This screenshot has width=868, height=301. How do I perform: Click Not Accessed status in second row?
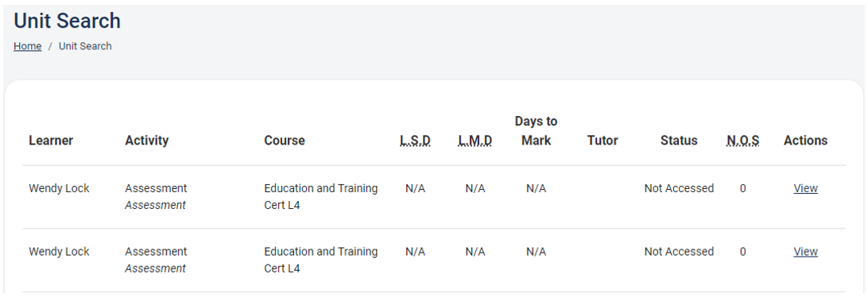click(x=679, y=252)
